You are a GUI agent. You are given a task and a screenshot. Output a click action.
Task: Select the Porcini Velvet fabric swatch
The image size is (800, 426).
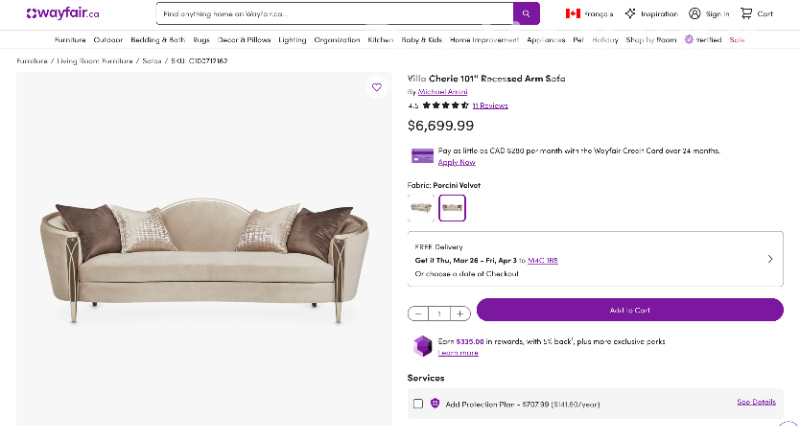(x=452, y=208)
